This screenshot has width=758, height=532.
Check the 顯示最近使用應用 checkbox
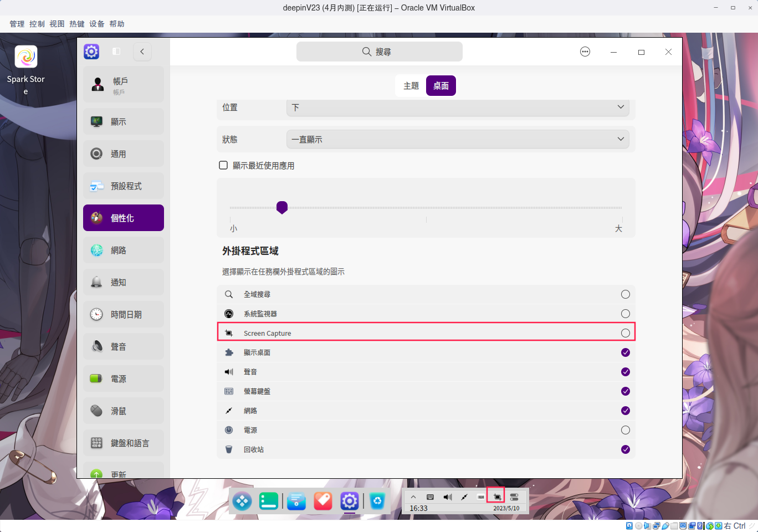223,165
